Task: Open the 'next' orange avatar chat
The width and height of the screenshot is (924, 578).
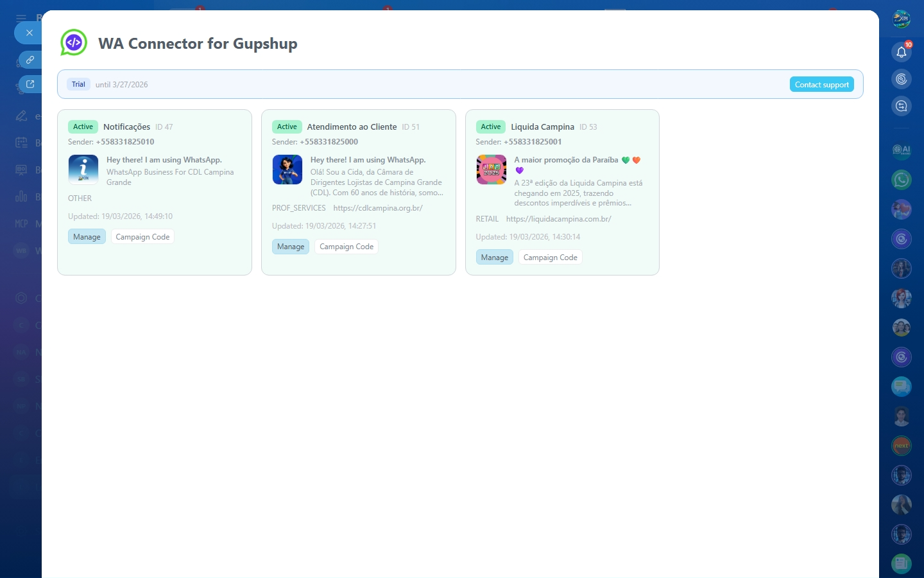Action: 901,446
